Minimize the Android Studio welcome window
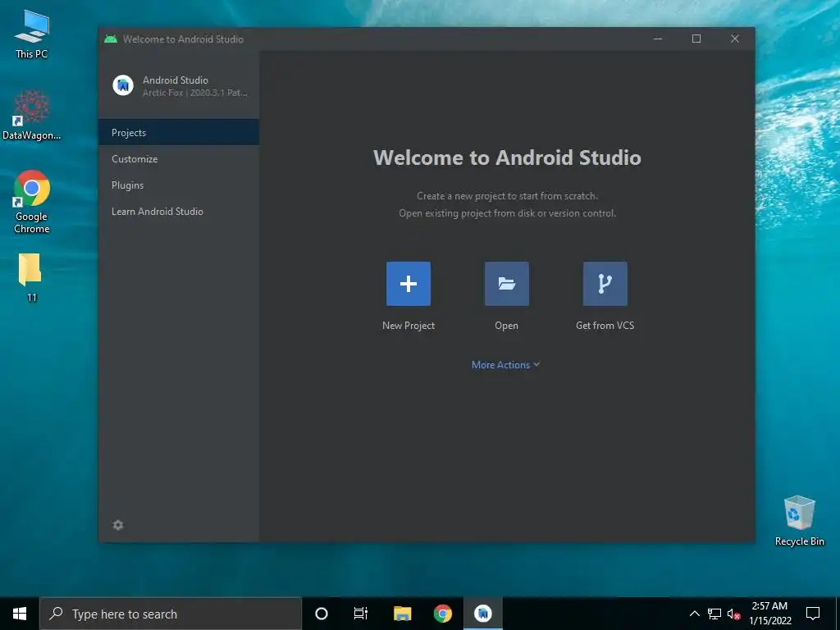Screen dimensions: 840x630 [658, 39]
